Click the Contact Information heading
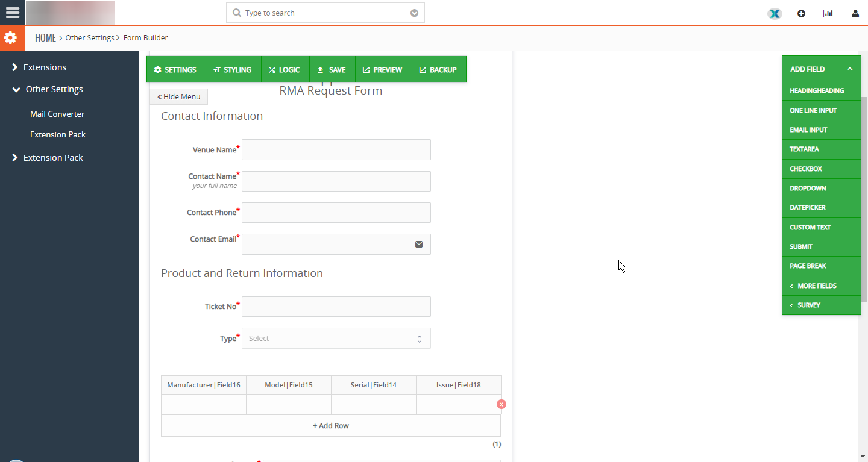This screenshot has height=462, width=868. tap(212, 116)
